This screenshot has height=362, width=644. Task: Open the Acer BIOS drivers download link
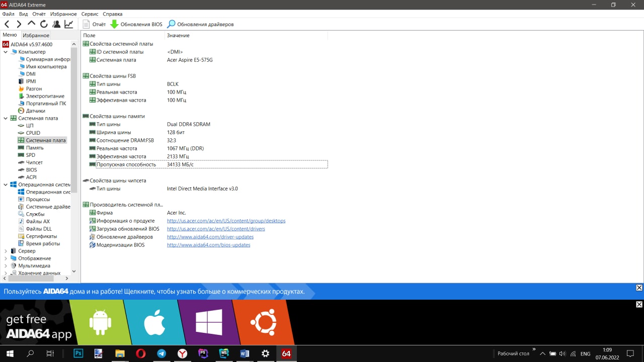[216, 229]
